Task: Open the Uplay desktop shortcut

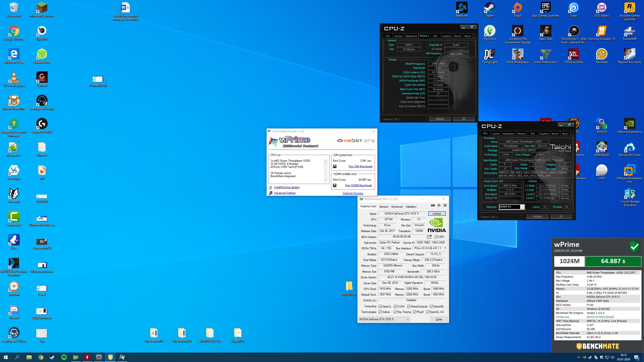Action: click(x=574, y=10)
